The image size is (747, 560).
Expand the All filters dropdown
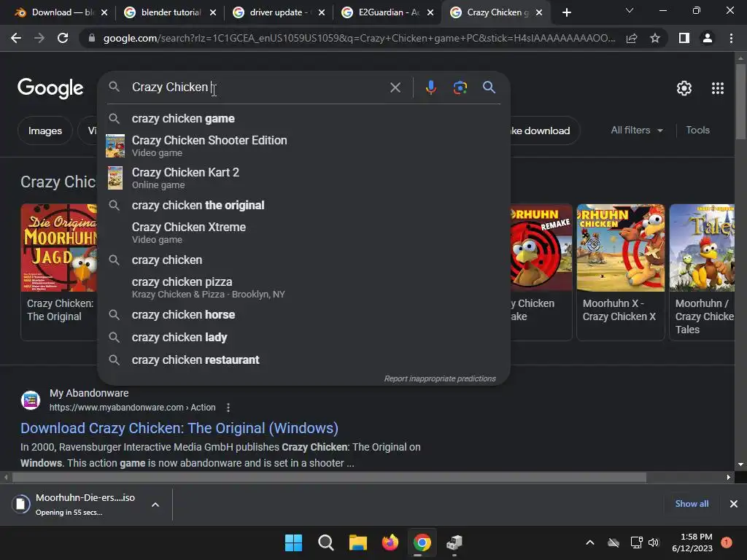637,130
